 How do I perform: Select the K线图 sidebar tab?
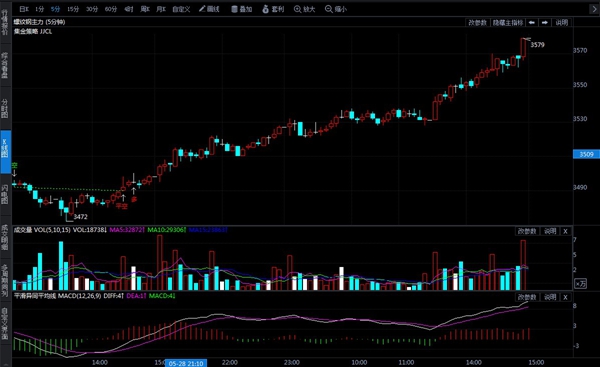5,152
